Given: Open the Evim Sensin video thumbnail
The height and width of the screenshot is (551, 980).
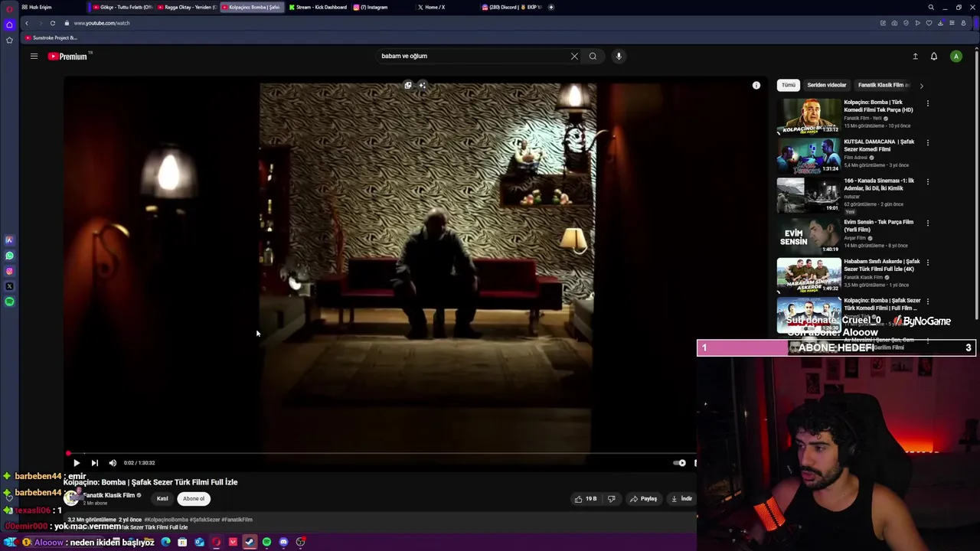Looking at the screenshot, I should point(808,236).
